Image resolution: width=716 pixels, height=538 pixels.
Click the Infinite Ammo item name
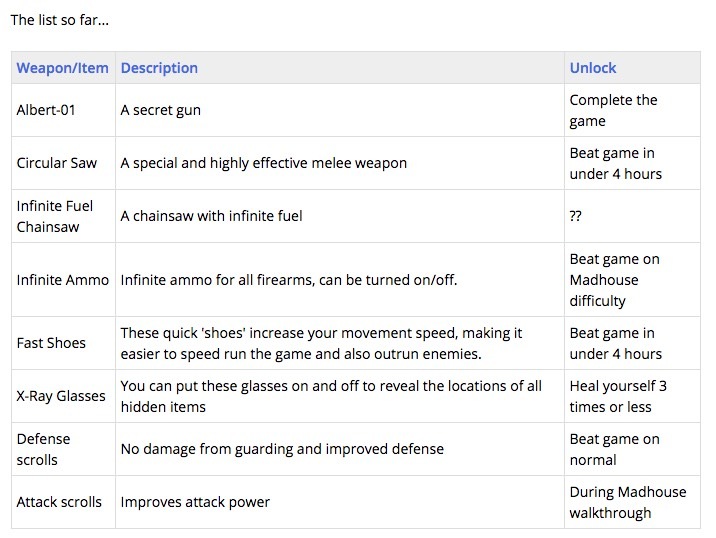point(63,280)
